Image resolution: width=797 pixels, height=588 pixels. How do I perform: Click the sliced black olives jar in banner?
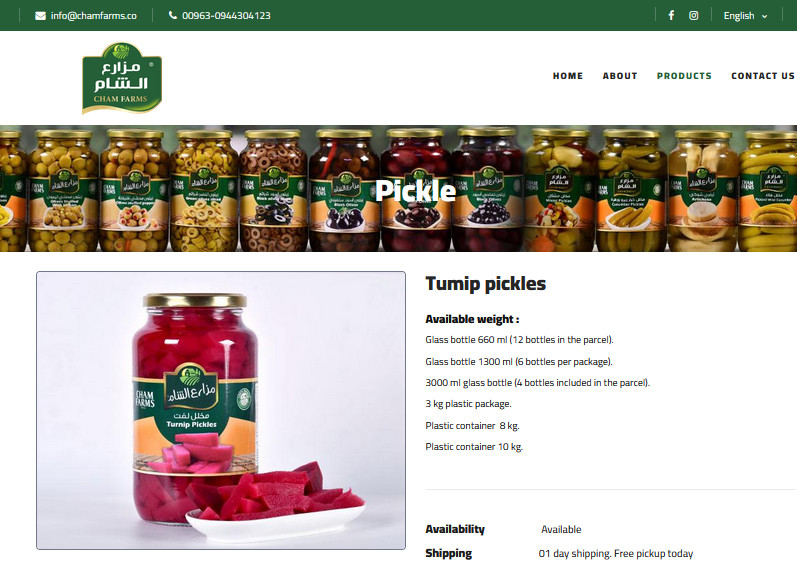tap(273, 191)
